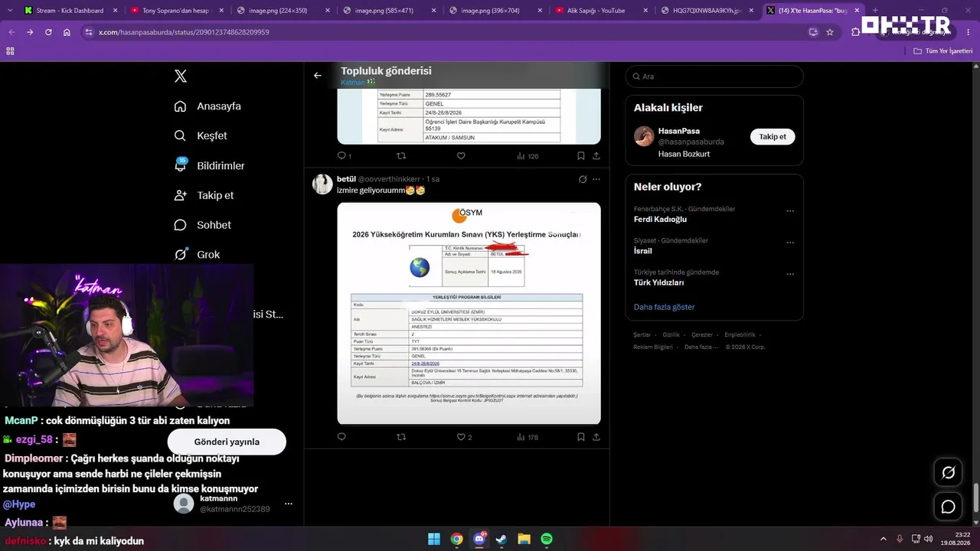Reload the page in browser toolbar
The image size is (980, 551).
pyautogui.click(x=48, y=32)
